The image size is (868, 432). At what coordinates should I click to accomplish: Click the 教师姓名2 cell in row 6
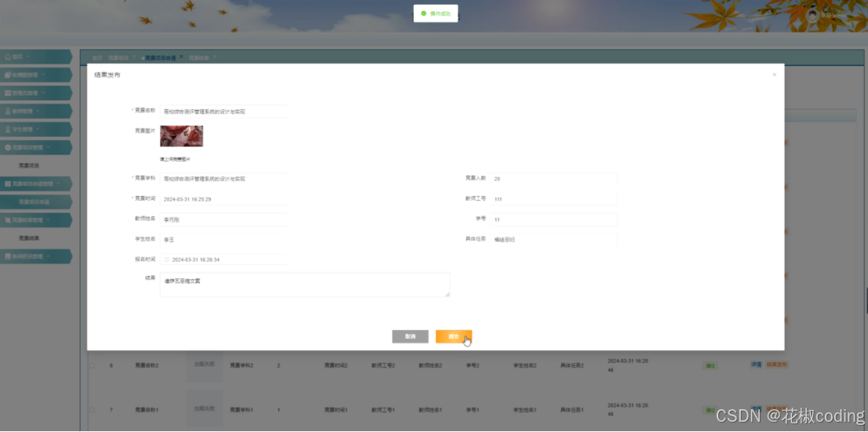pyautogui.click(x=430, y=365)
